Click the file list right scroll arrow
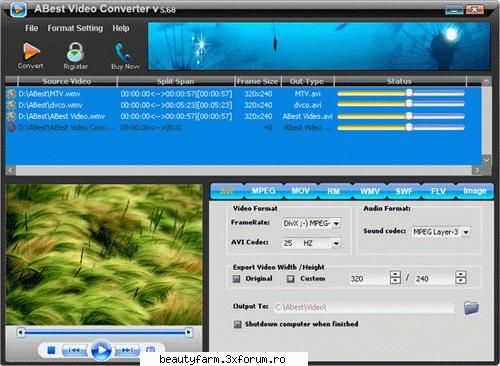This screenshot has width=500, height=366. [477, 170]
